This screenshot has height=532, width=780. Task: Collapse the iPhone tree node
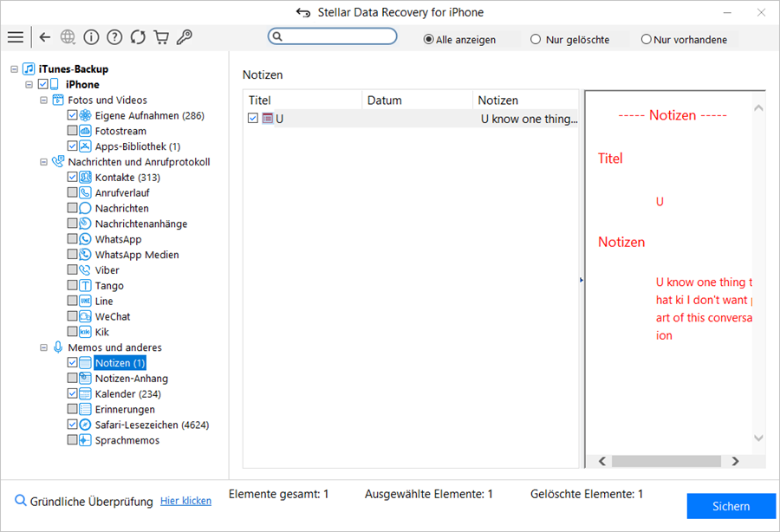coord(29,85)
